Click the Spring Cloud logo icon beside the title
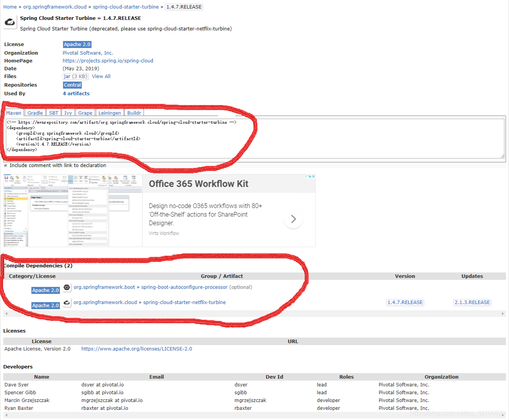509x420 pixels. pyautogui.click(x=10, y=22)
